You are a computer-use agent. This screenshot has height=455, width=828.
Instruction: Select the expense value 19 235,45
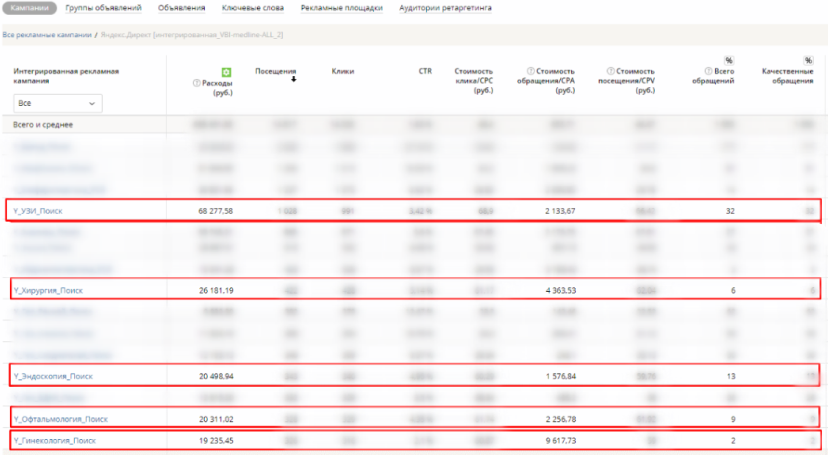(216, 440)
